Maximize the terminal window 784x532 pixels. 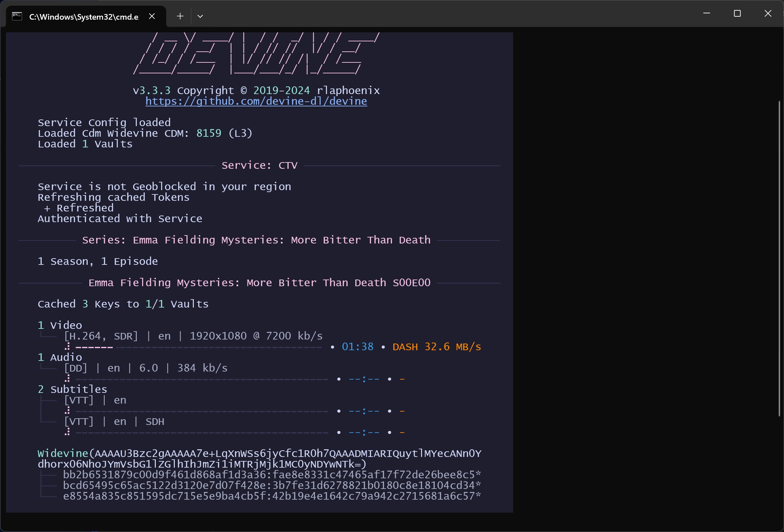(737, 13)
